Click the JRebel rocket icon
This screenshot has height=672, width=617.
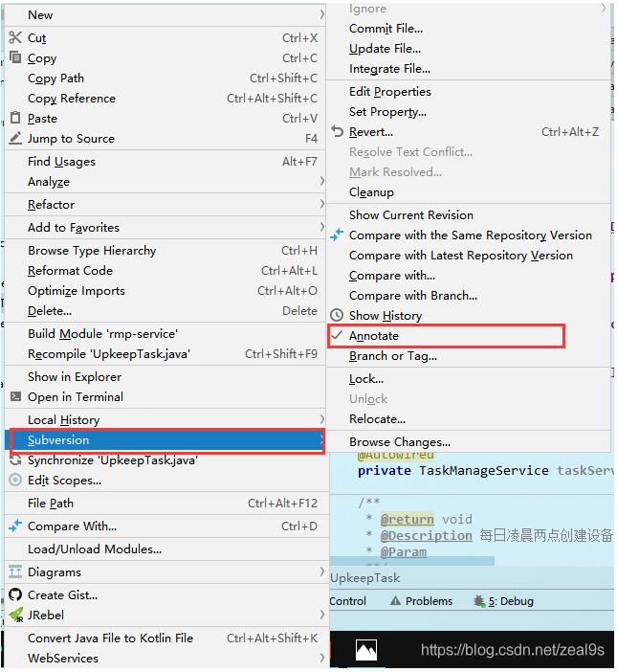tap(16, 615)
